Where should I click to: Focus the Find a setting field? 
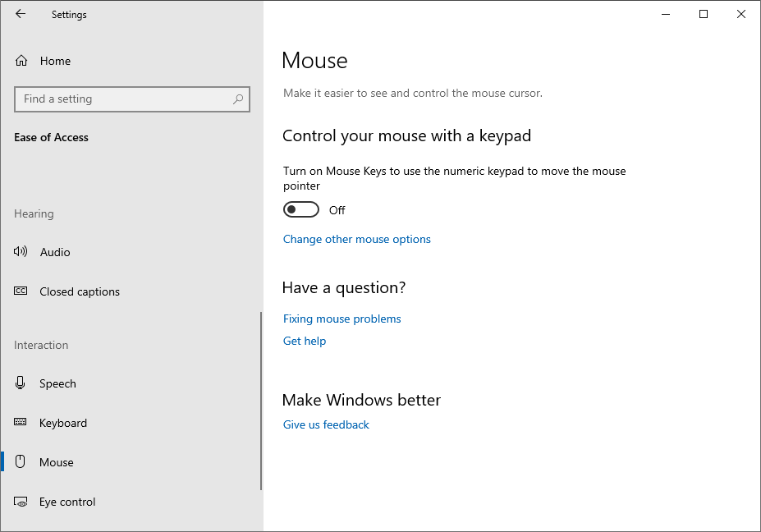point(132,99)
